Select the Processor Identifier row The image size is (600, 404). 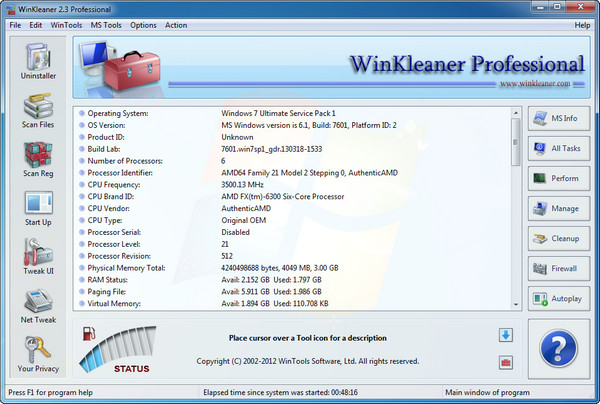293,173
